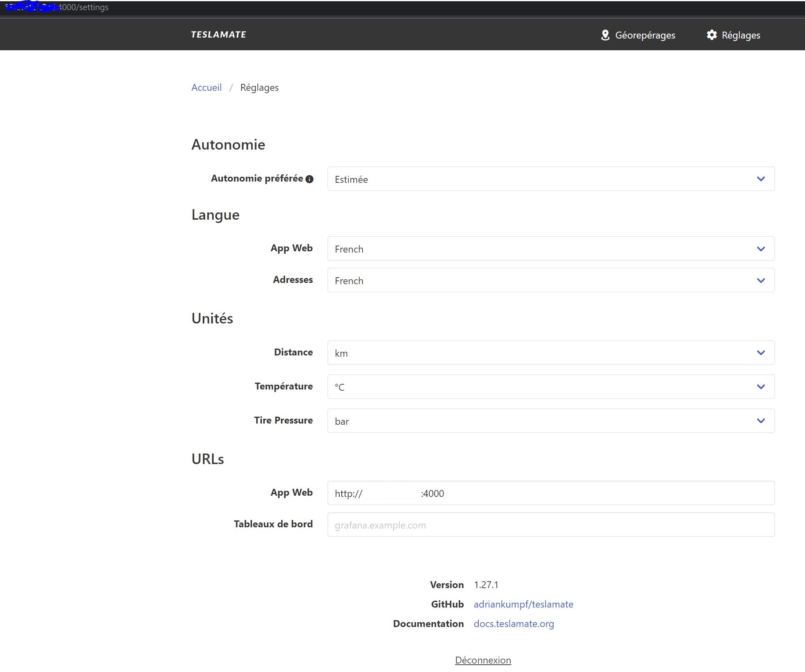The width and height of the screenshot is (805, 672).
Task: Open docs.teslamate.org documentation link
Action: pos(514,624)
